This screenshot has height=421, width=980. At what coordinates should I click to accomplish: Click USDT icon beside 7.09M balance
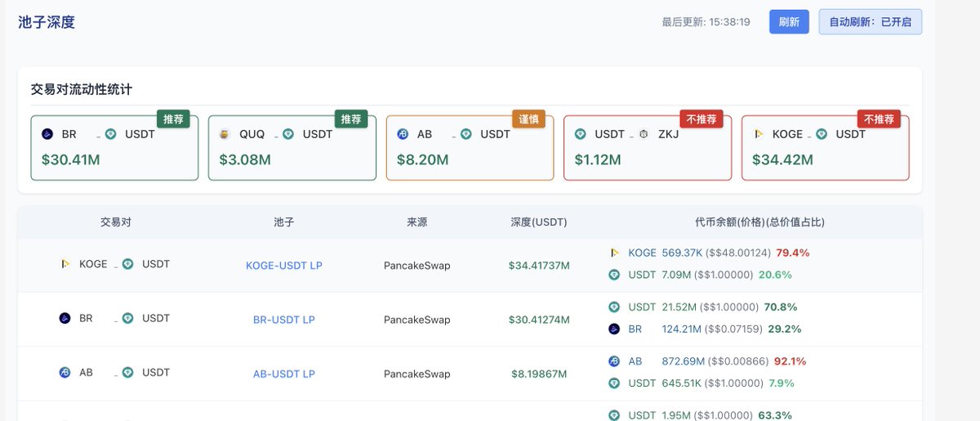[614, 275]
